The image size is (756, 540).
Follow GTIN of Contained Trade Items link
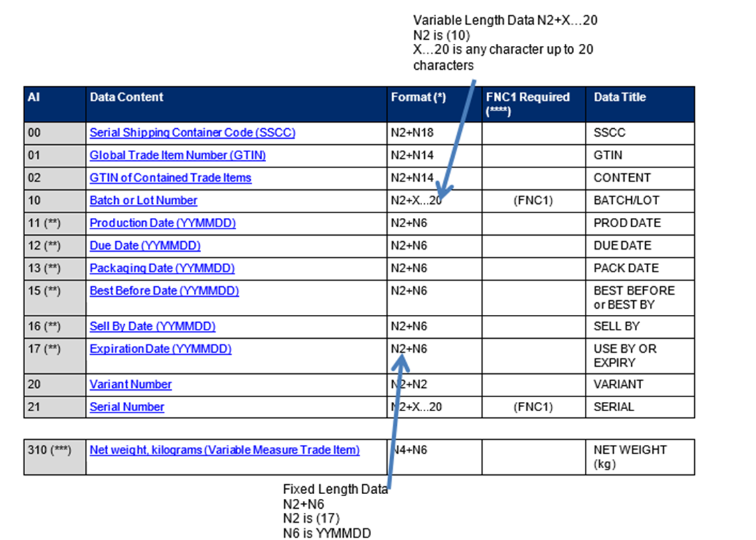(x=170, y=178)
